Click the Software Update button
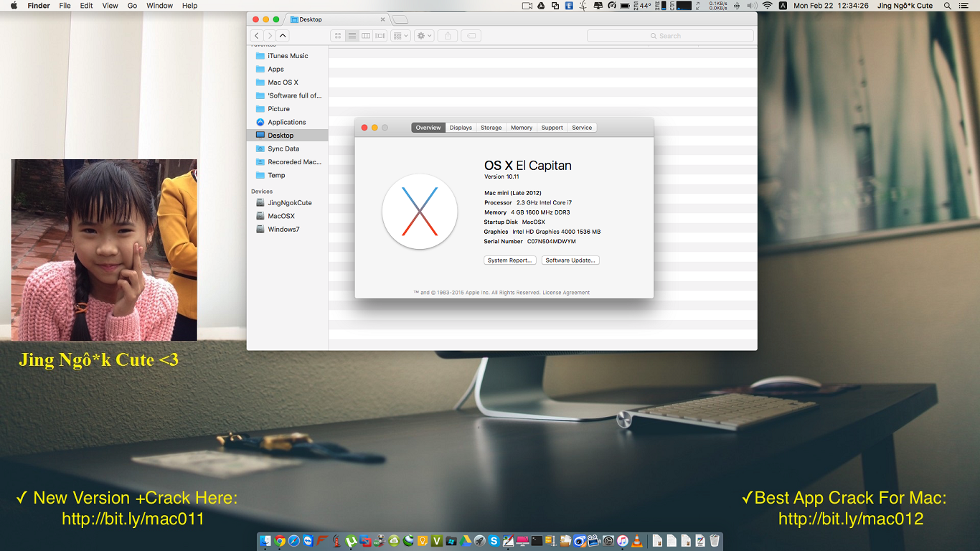Viewport: 980px width, 551px height. click(570, 260)
